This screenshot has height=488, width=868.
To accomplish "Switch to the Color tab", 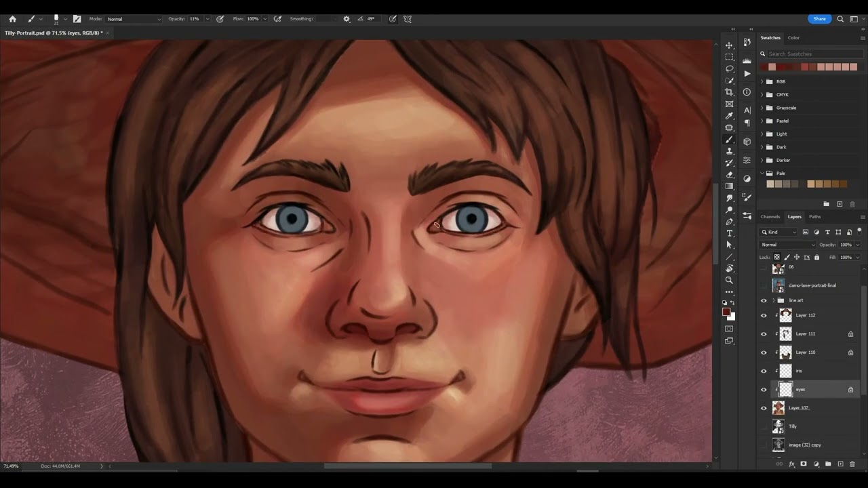I will [x=793, y=38].
